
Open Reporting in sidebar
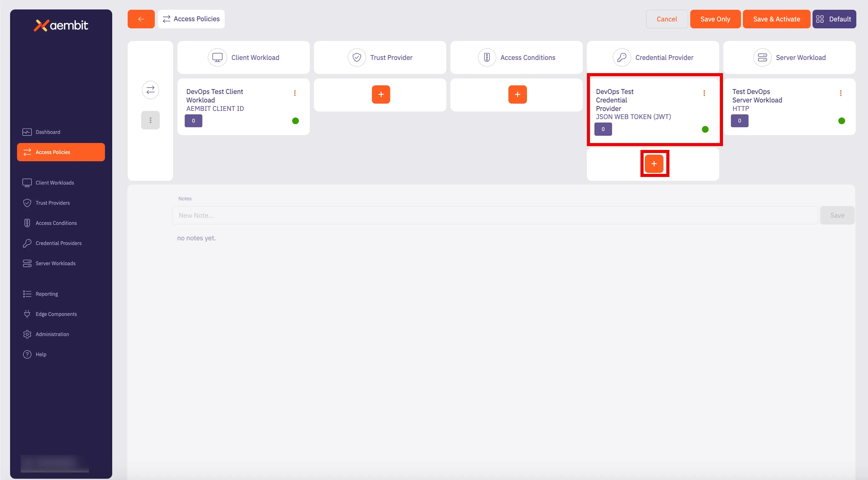click(x=61, y=294)
